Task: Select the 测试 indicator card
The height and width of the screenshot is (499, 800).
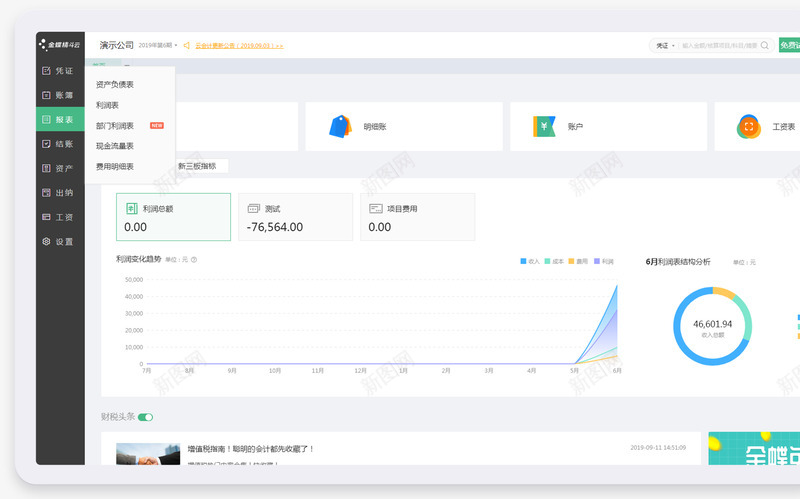Action: [x=295, y=217]
